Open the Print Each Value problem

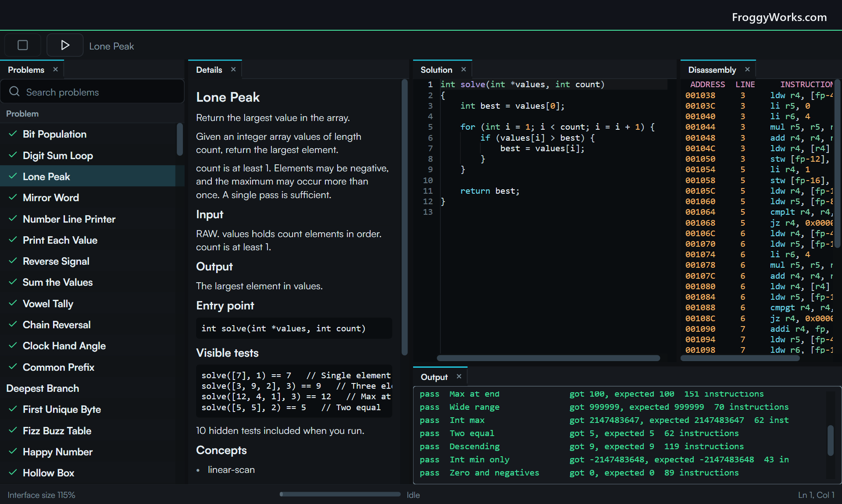(88, 240)
